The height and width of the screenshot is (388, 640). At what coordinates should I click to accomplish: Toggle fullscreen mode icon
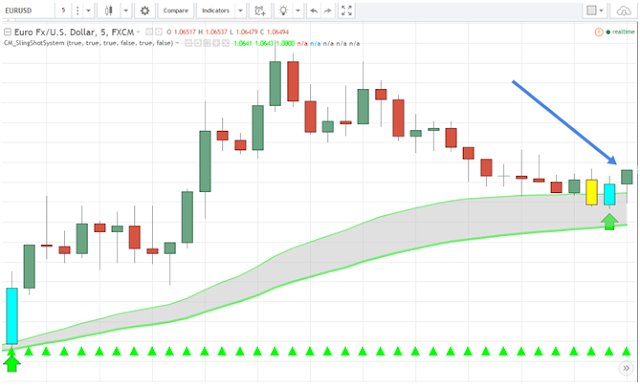pos(347,11)
